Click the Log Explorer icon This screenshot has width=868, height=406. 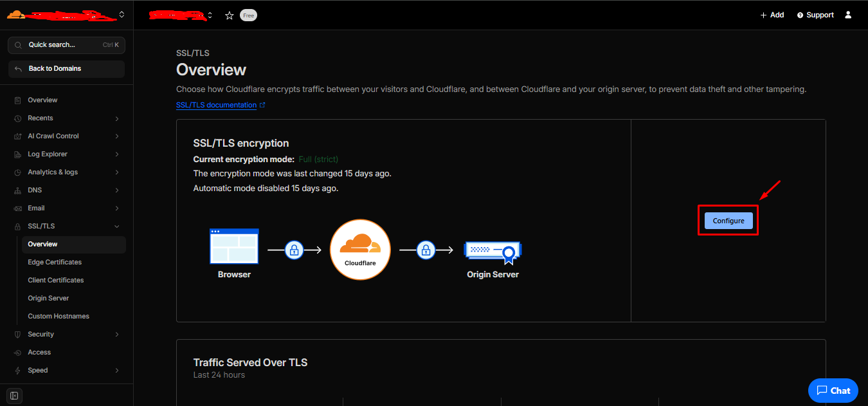[17, 154]
